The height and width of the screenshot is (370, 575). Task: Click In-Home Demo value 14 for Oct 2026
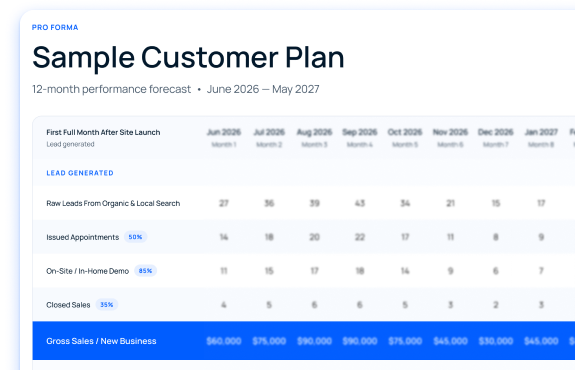(x=405, y=271)
